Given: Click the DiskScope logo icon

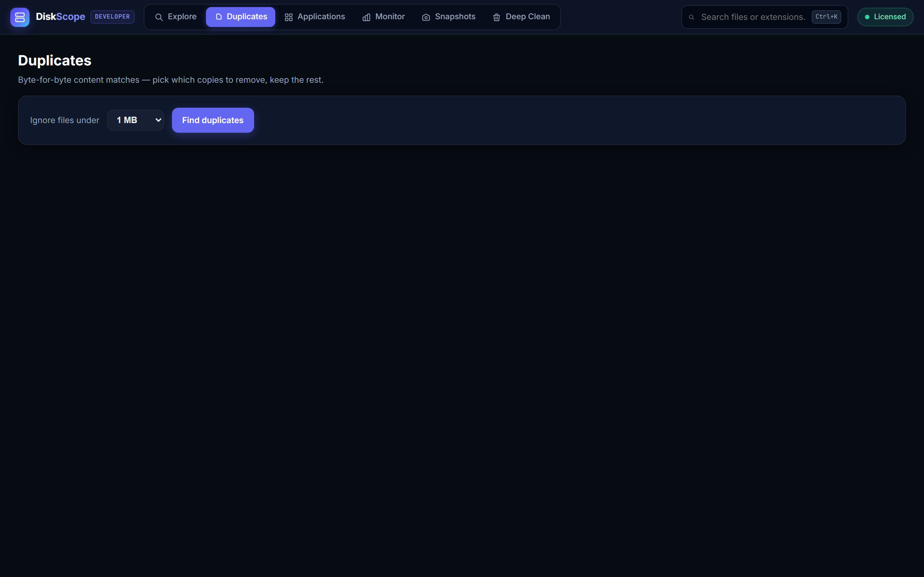Looking at the screenshot, I should (20, 17).
